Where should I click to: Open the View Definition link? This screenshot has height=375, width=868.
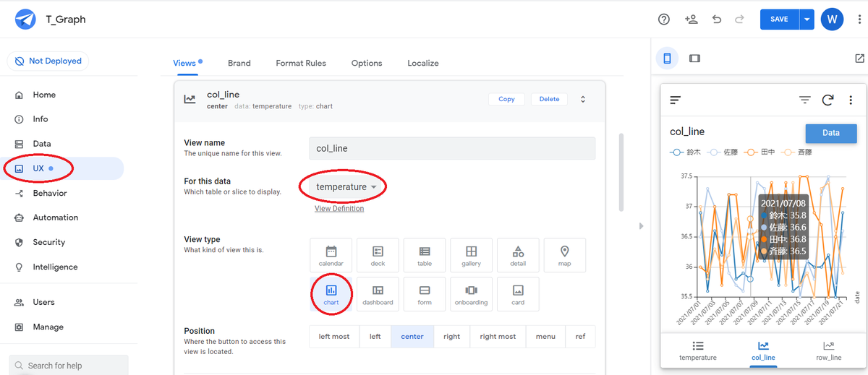(339, 209)
